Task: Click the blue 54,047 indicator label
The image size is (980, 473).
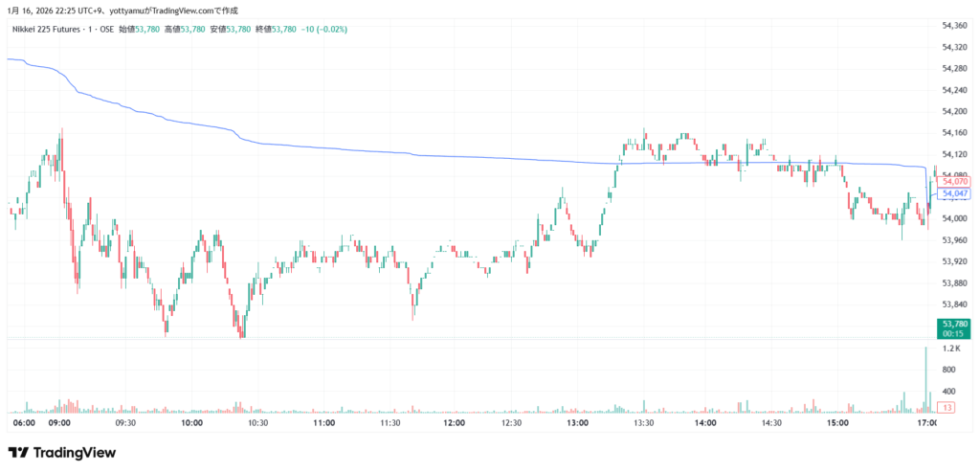Action: [955, 193]
